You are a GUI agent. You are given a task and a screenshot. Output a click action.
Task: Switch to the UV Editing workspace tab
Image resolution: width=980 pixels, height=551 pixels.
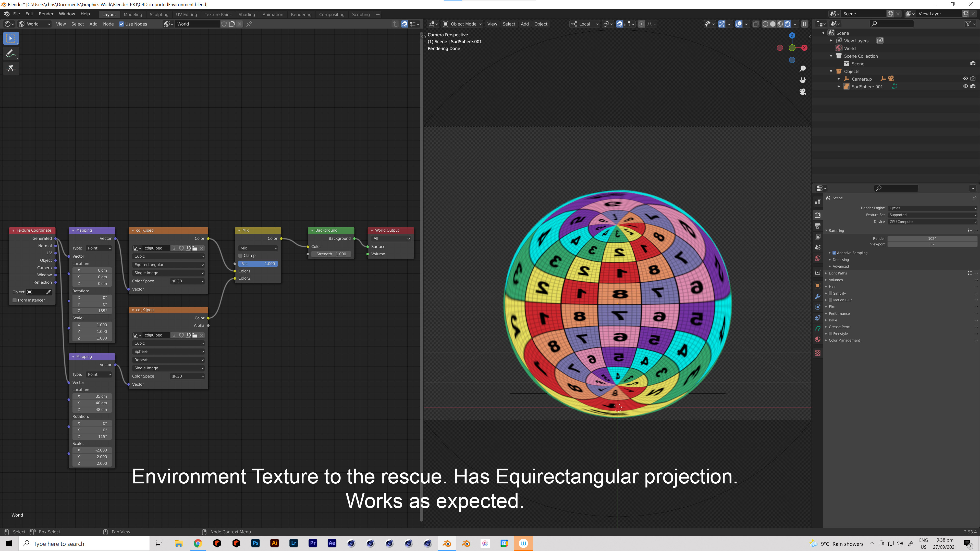pos(186,15)
